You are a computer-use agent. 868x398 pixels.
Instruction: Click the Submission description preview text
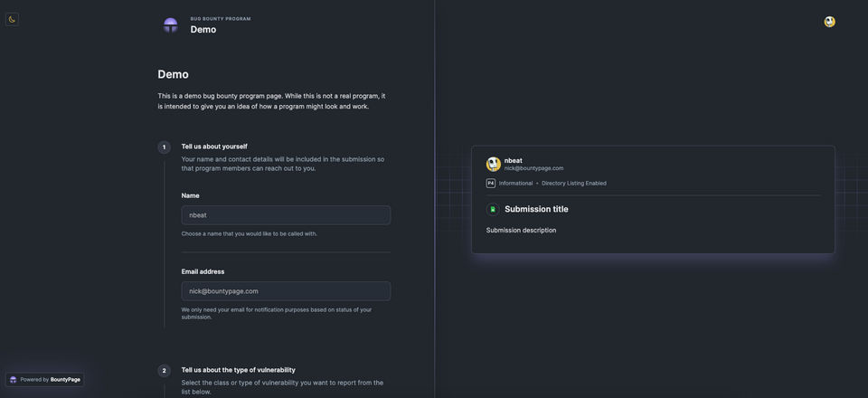click(521, 231)
